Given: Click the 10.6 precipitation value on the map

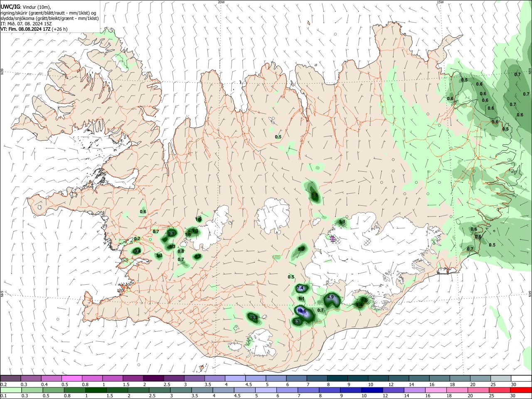Looking at the screenshot, I should 302,311.
